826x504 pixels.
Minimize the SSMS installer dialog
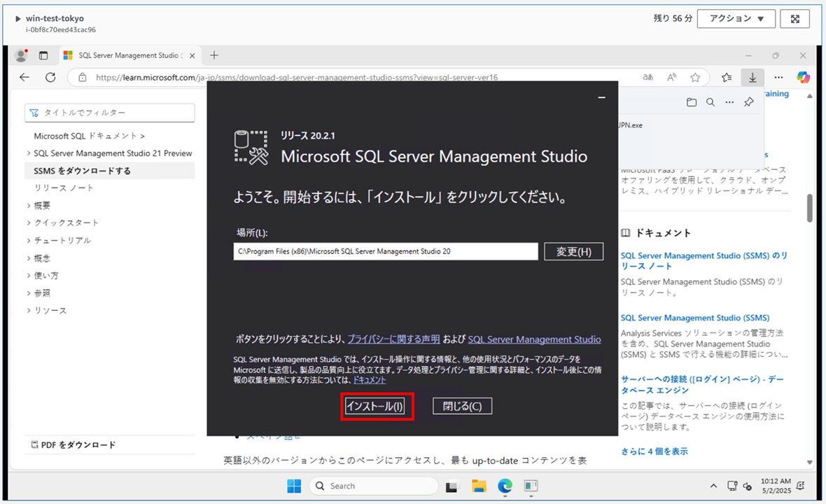tap(601, 97)
